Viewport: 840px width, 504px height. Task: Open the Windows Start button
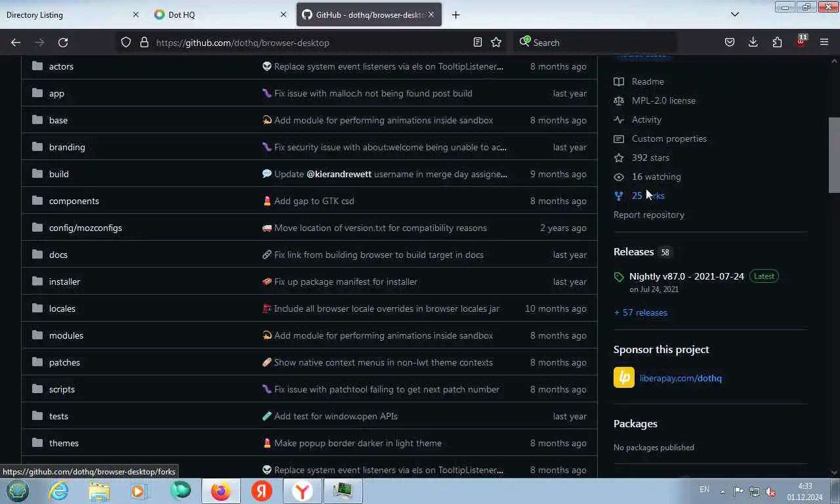point(18,491)
